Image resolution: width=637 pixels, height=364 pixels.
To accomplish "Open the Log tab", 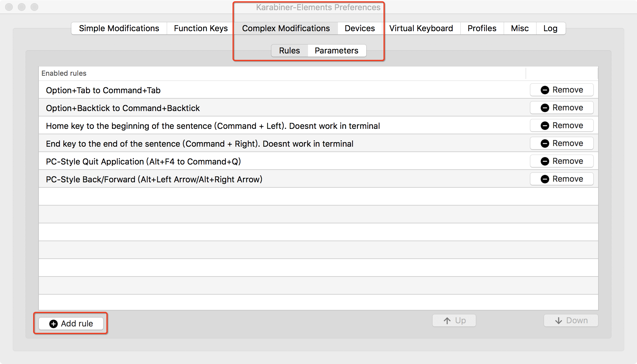I will coord(550,28).
